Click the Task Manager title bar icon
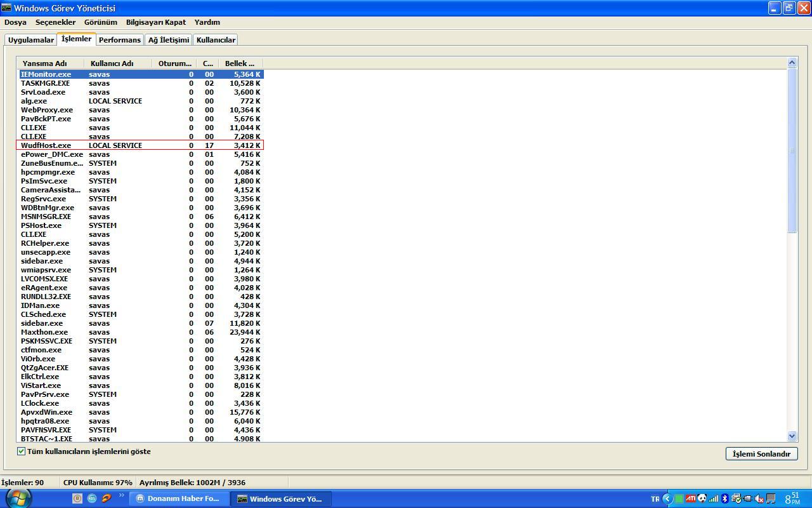 click(x=6, y=8)
